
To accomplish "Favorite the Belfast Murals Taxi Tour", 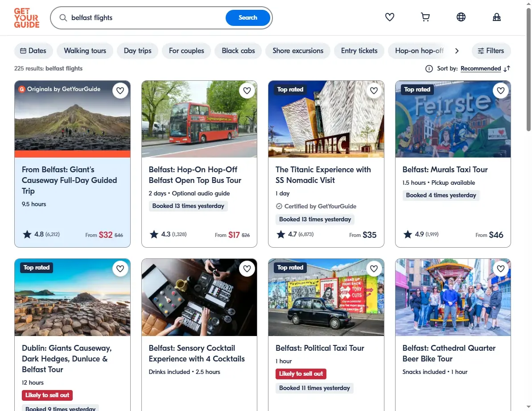I will click(501, 91).
